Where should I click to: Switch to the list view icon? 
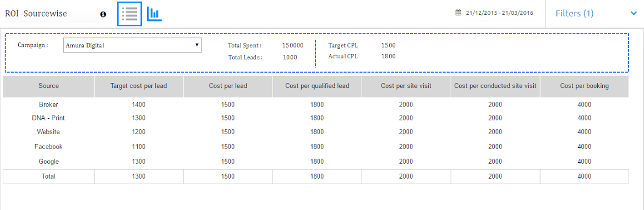click(x=130, y=14)
